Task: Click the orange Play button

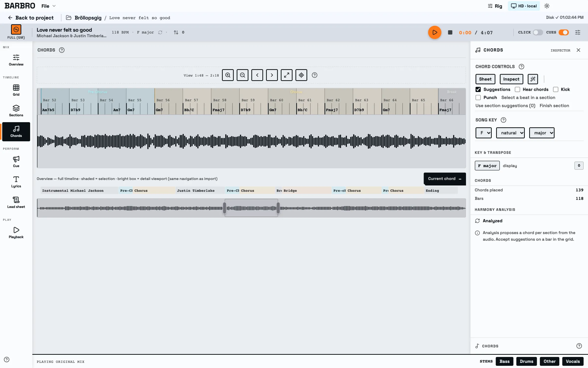Action: click(435, 32)
